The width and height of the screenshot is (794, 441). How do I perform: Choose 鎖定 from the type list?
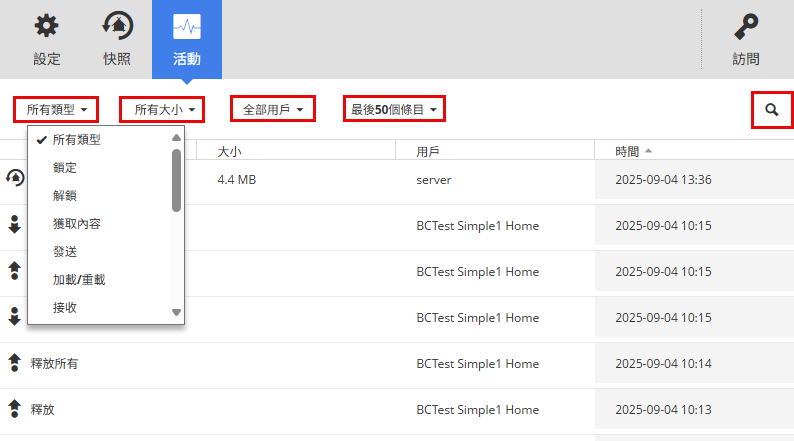point(65,168)
